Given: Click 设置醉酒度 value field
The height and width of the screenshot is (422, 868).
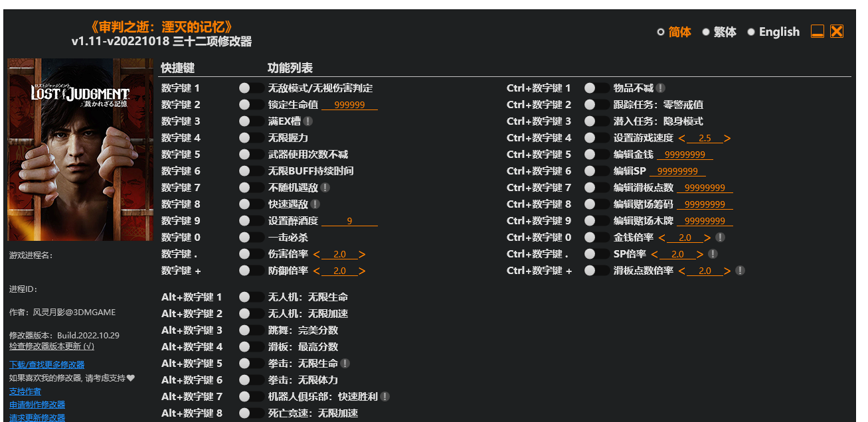Looking at the screenshot, I should (x=349, y=221).
